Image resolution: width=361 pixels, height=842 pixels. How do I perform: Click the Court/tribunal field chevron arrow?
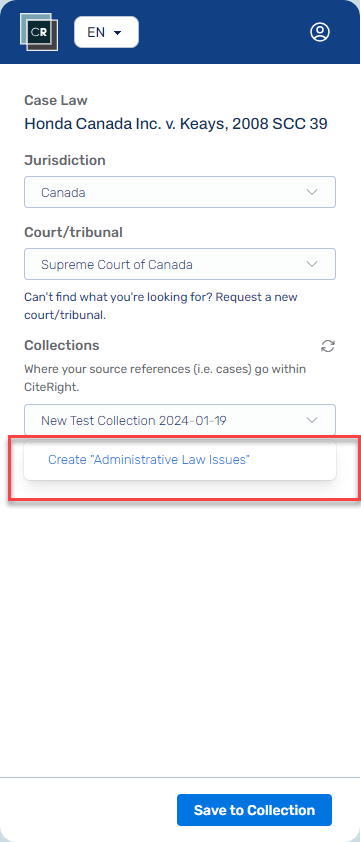[x=312, y=264]
